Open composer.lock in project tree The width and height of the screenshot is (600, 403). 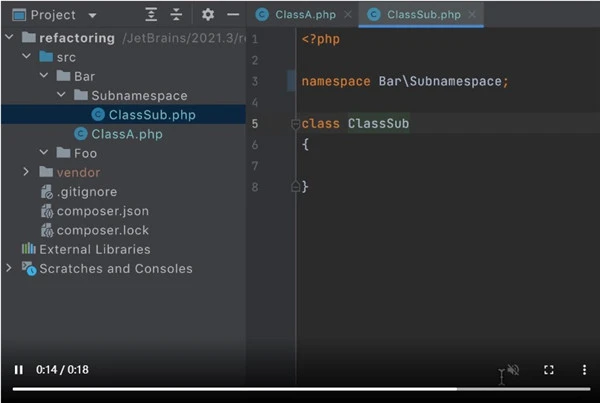click(103, 230)
